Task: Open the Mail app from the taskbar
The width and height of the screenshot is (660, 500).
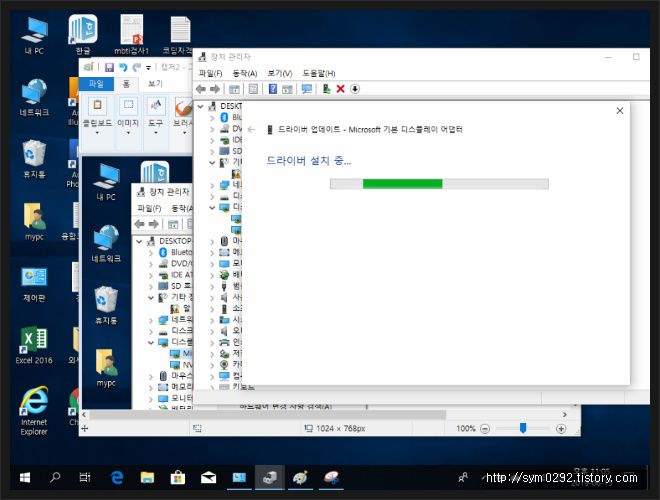Action: click(x=208, y=477)
